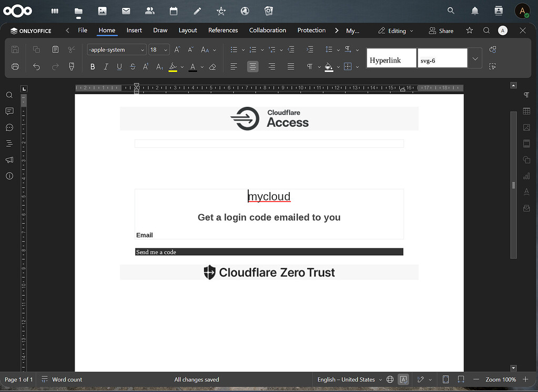Open Headings navigation panel icon
Image resolution: width=538 pixels, height=392 pixels.
click(x=9, y=144)
